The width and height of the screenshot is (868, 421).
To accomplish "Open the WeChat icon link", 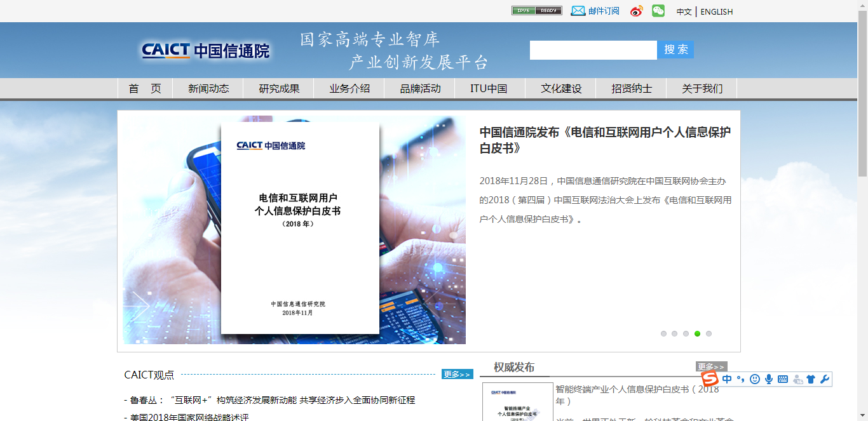I will coord(658,11).
